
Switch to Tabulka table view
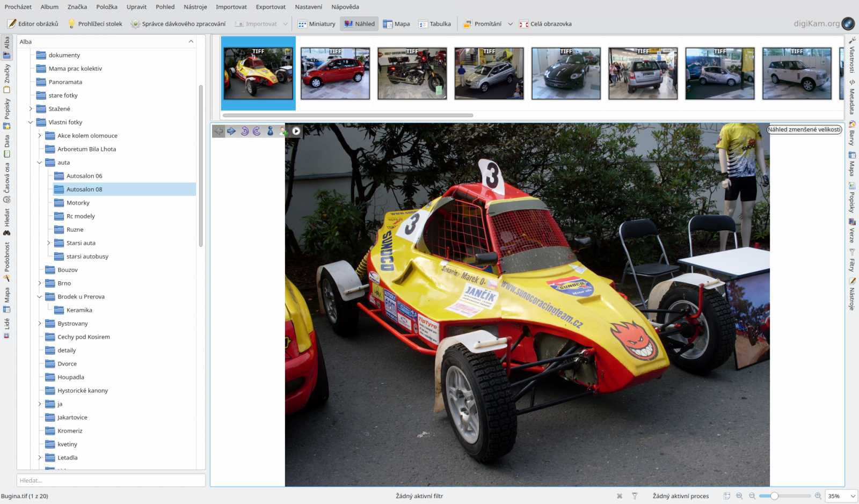pyautogui.click(x=435, y=24)
